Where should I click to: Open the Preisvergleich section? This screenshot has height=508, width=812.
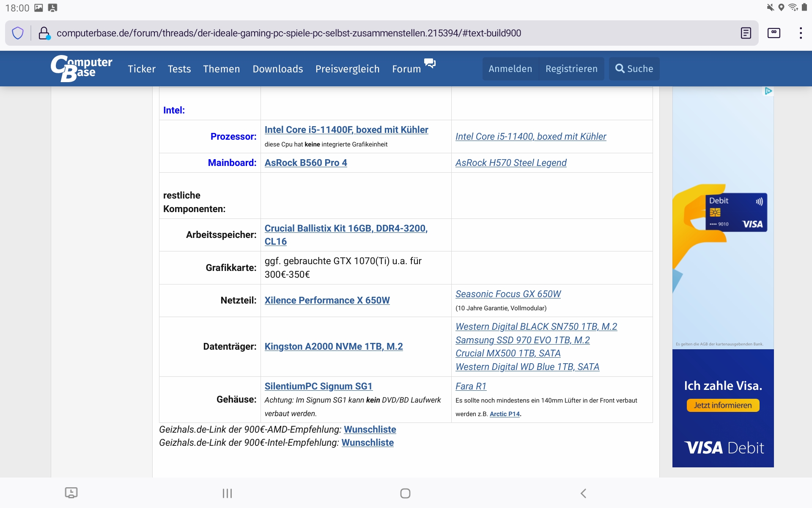(347, 69)
